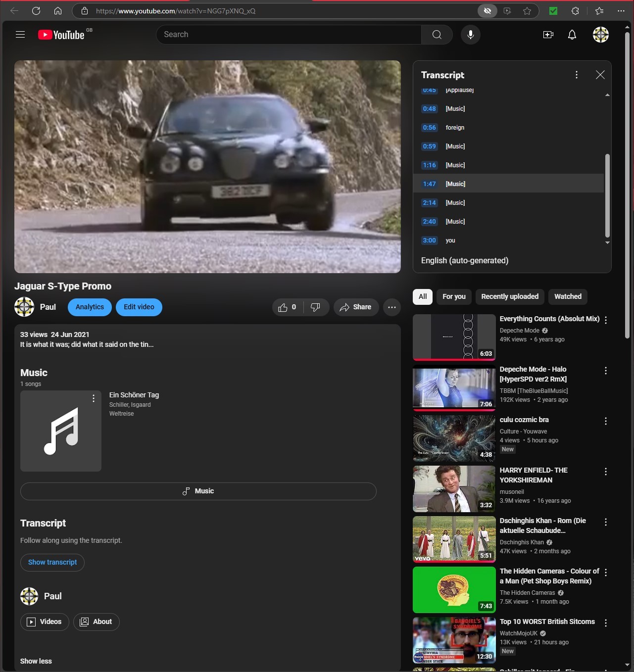Close the Transcript panel
634x672 pixels.
[x=600, y=75]
